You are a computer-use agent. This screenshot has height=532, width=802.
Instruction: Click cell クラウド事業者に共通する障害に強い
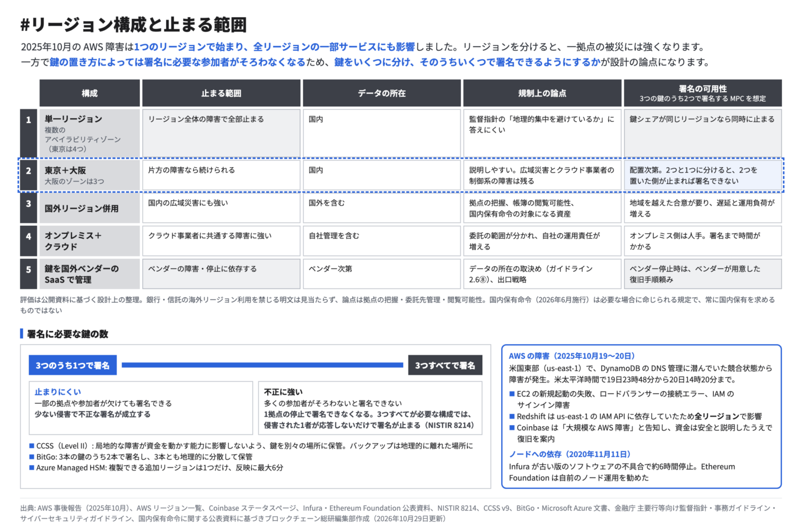pos(221,241)
